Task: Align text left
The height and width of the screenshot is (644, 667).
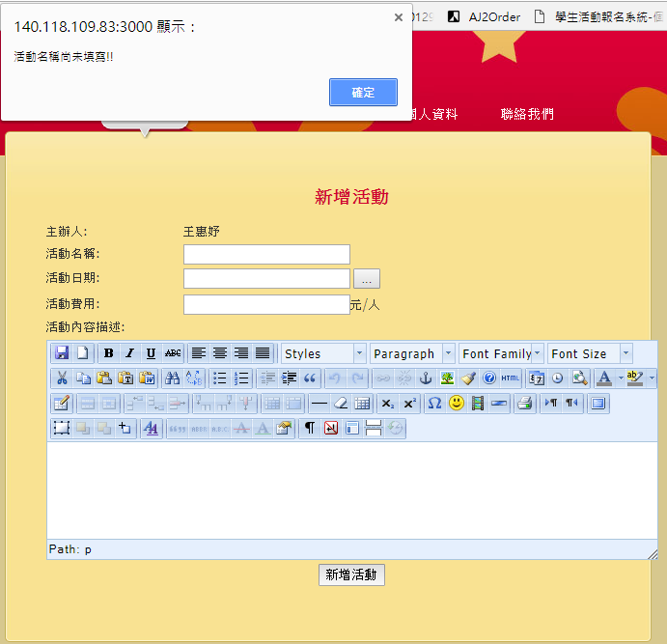Action: (199, 353)
